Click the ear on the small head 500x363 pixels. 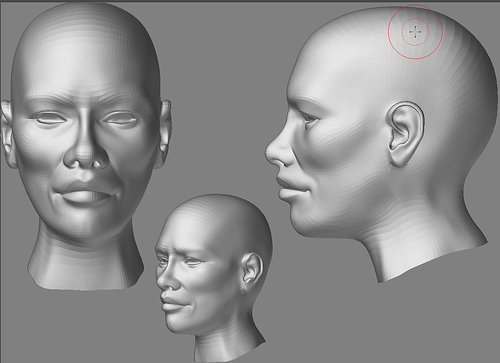tap(252, 272)
